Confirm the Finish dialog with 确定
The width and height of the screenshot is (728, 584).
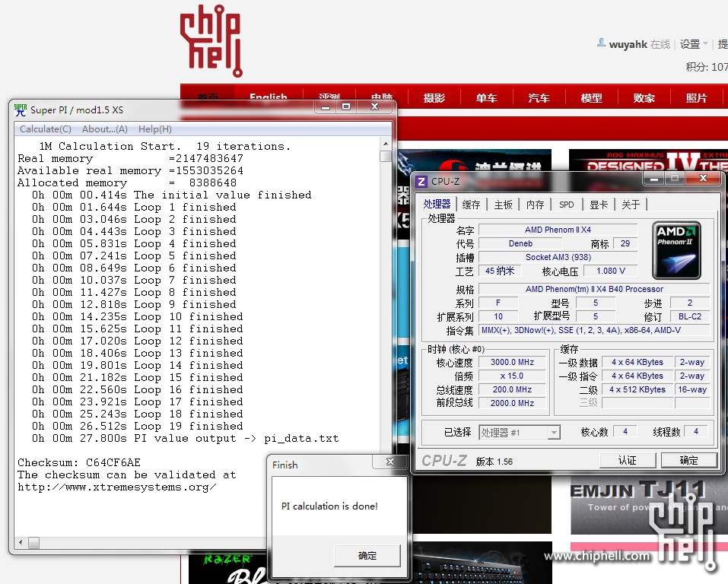click(x=367, y=556)
